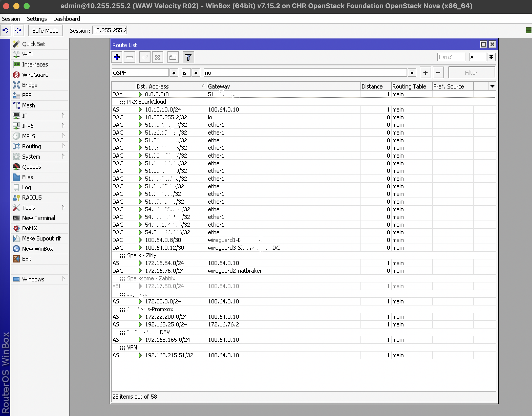This screenshot has width=532, height=416.
Task: Enable route with checkmark icon
Action: tap(145, 57)
